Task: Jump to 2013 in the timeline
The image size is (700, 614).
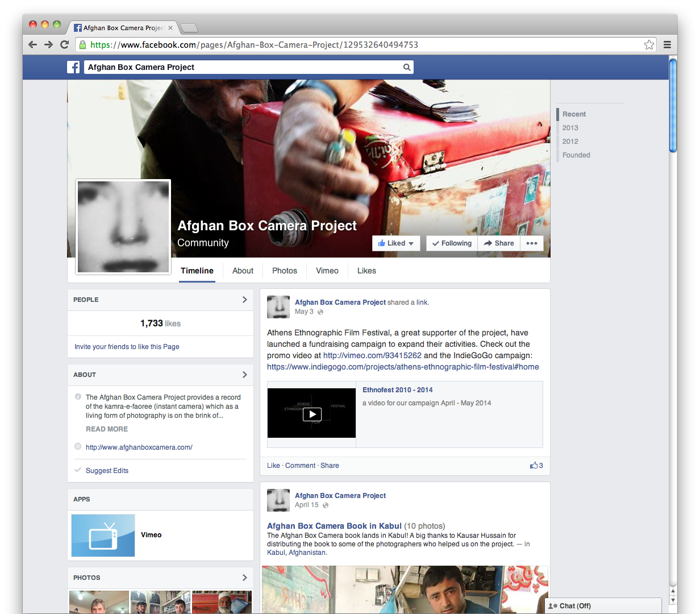Action: click(x=570, y=128)
